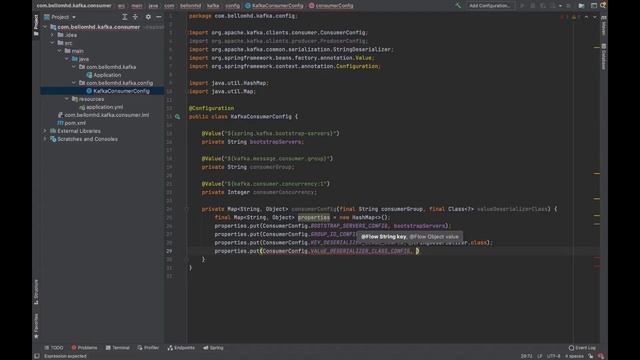Click the tool windows quick-access icon in status bar

click(37, 356)
